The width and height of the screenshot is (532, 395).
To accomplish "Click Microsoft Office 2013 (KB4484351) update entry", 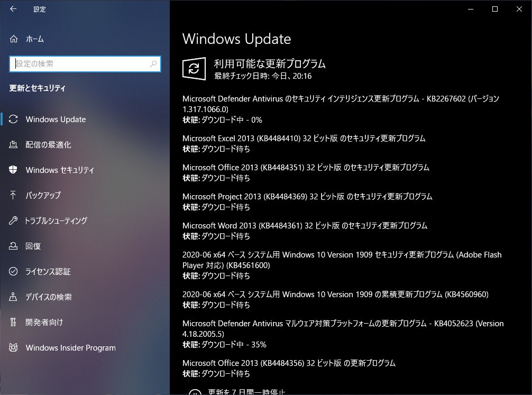I will pyautogui.click(x=306, y=167).
